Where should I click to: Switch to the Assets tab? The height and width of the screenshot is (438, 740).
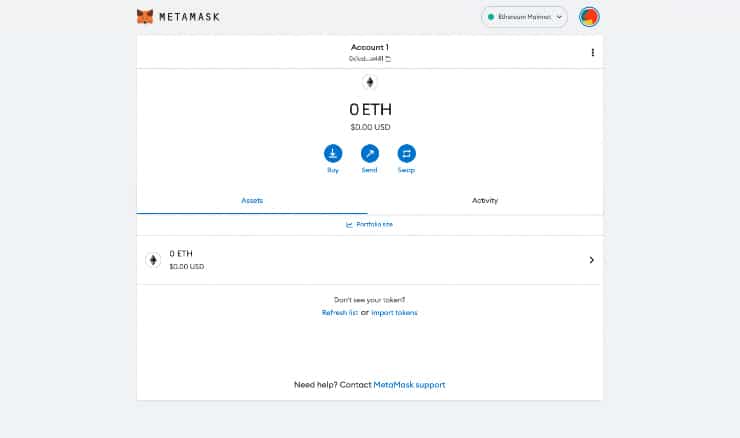(x=252, y=201)
